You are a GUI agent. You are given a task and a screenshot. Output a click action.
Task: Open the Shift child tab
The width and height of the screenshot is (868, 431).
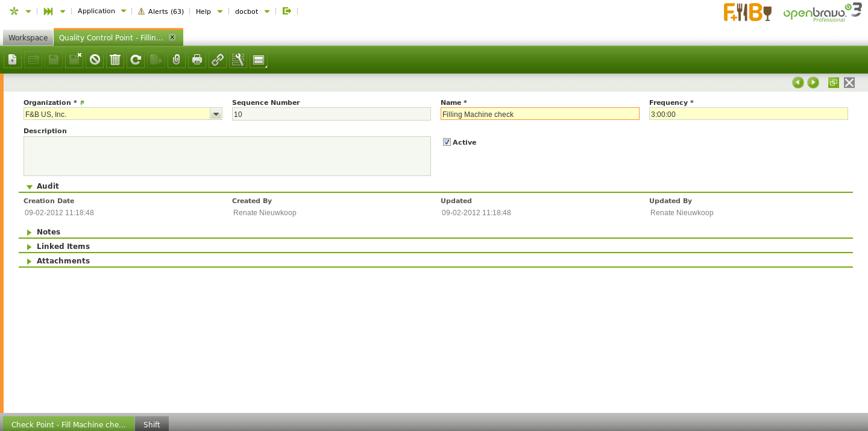(x=152, y=424)
